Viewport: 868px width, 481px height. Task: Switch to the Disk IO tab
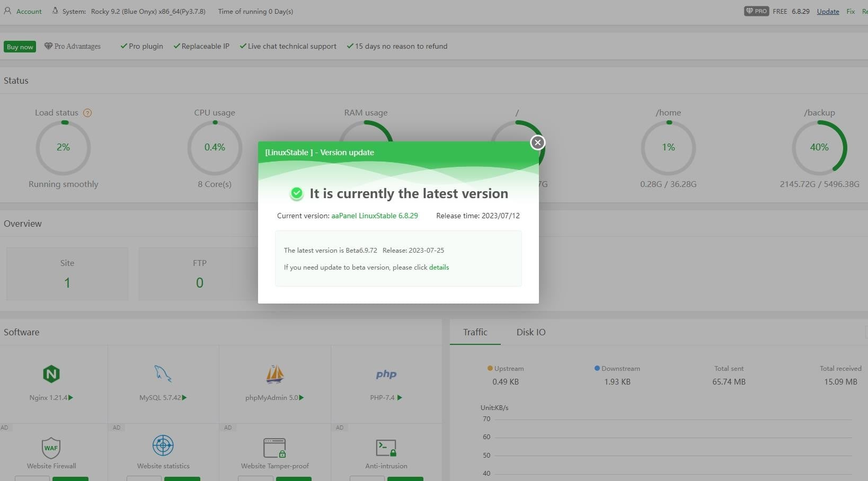531,332
